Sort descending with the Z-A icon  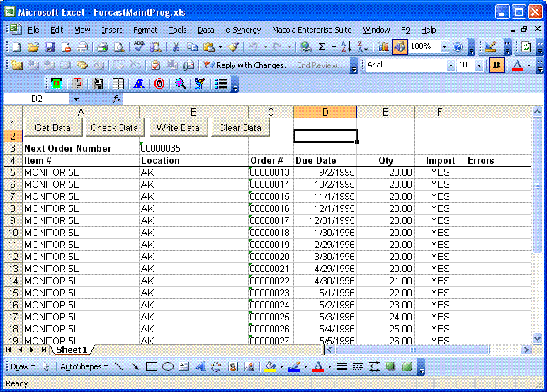pos(363,46)
